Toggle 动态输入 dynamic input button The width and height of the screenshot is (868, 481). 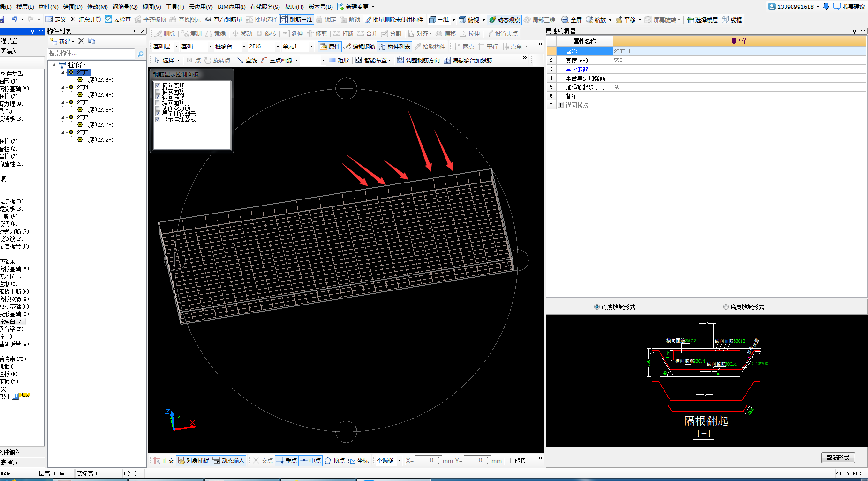228,460
